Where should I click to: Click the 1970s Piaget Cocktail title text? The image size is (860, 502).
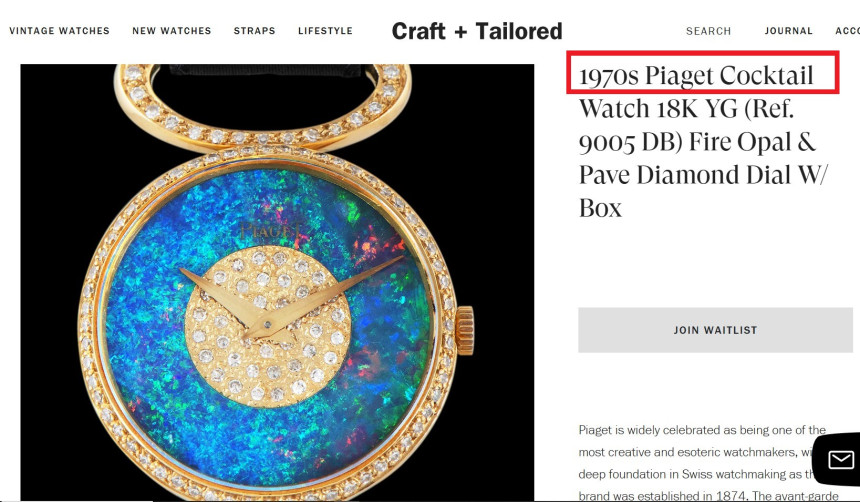(x=696, y=75)
